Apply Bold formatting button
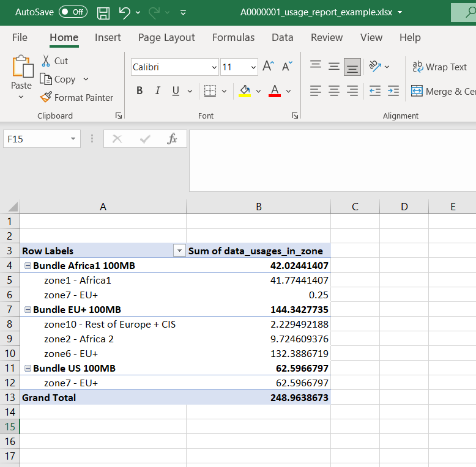The image size is (476, 467). coord(139,91)
